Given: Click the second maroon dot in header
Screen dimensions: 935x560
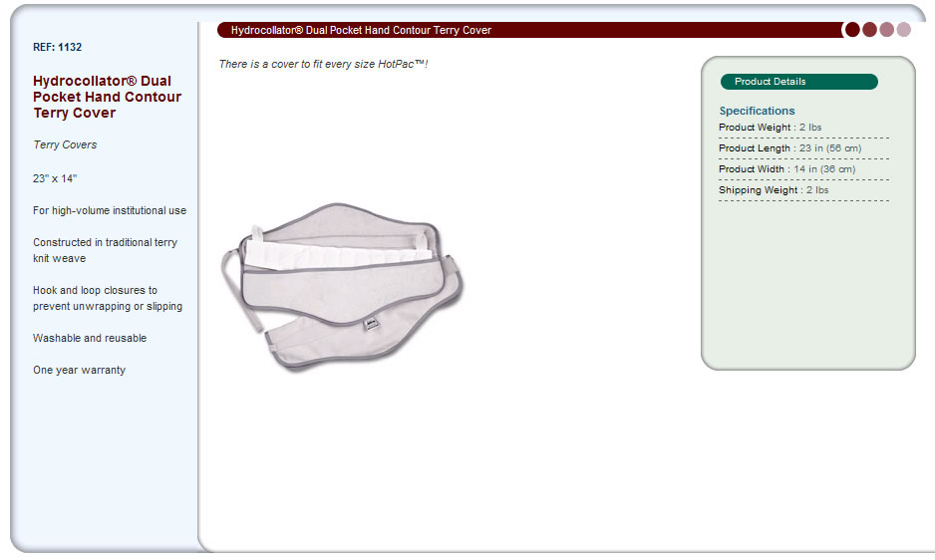Looking at the screenshot, I should point(869,30).
